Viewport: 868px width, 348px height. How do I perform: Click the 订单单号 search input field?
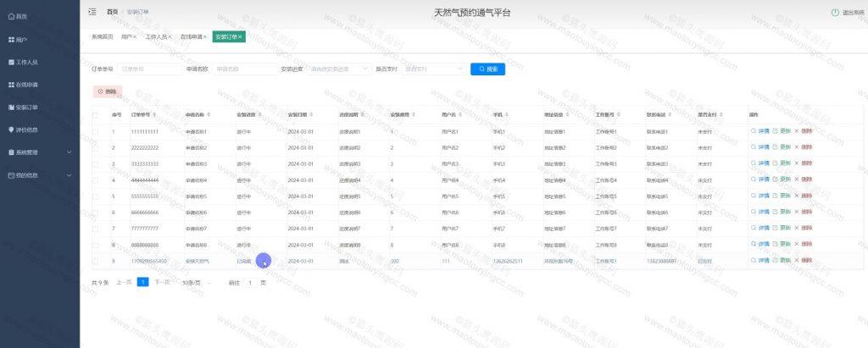point(148,69)
